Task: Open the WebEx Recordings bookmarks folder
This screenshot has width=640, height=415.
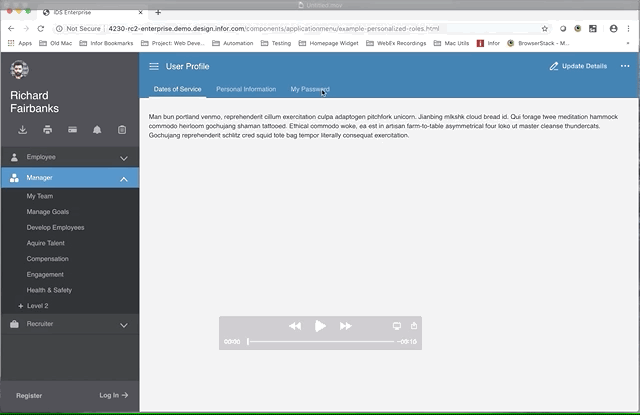Action: [396, 43]
